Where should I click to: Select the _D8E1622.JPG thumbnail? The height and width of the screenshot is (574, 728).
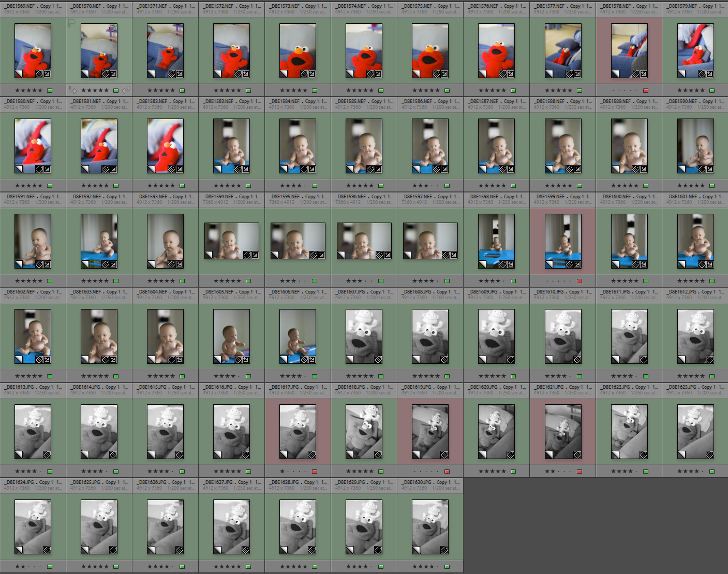[629, 432]
